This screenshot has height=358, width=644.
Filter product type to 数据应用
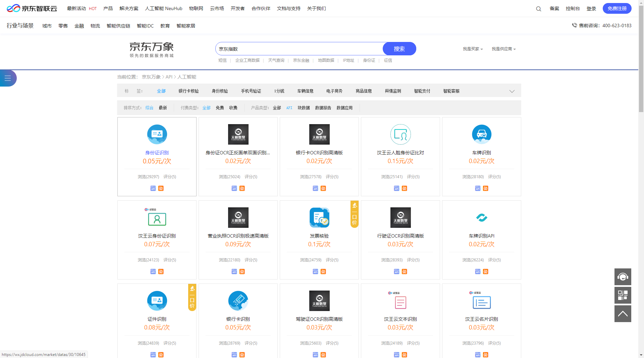[x=344, y=108]
